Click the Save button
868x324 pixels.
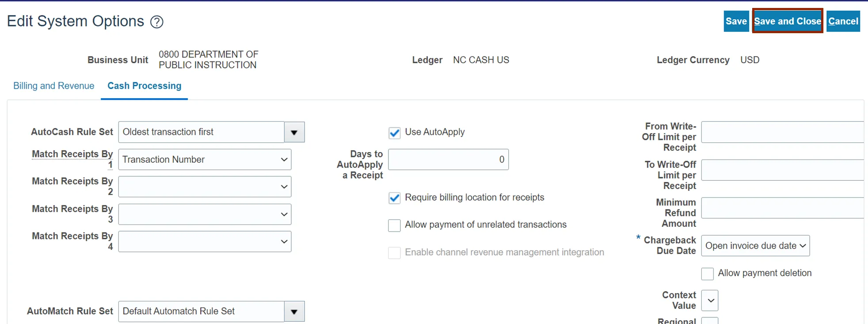point(736,21)
